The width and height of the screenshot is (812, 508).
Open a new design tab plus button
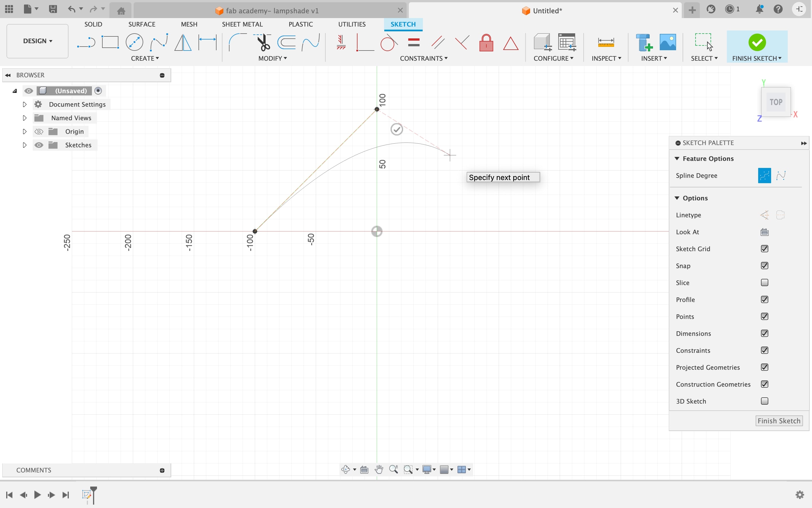[x=692, y=10]
